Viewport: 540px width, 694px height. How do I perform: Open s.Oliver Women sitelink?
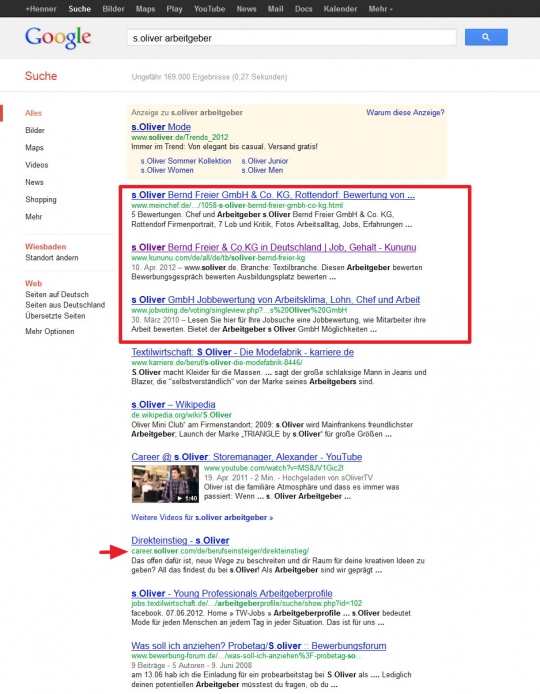click(167, 170)
